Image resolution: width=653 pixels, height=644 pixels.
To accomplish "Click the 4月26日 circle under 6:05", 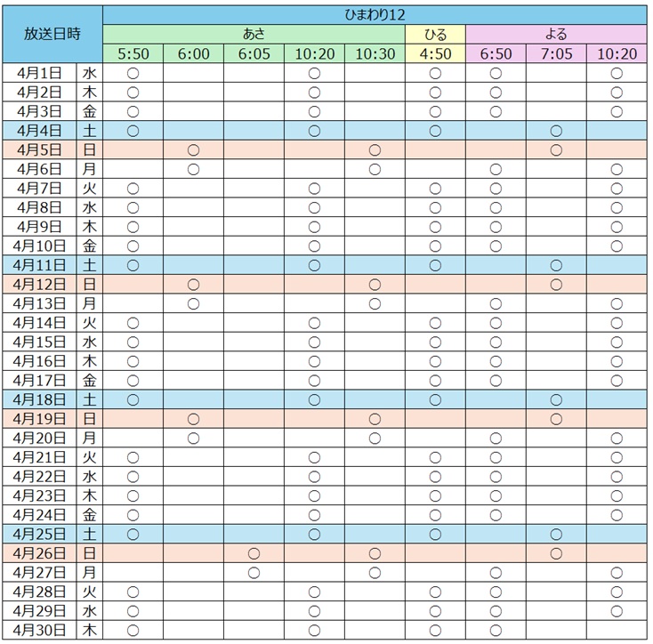I will pos(254,553).
